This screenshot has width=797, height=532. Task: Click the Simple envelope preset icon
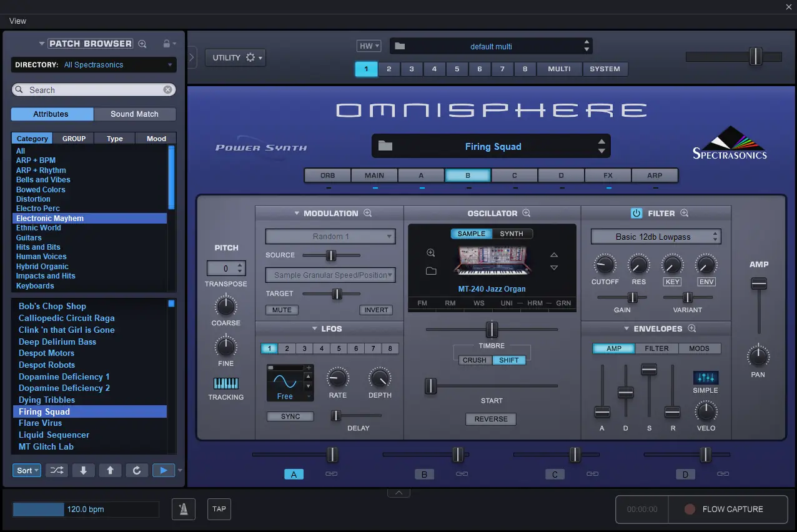point(706,378)
